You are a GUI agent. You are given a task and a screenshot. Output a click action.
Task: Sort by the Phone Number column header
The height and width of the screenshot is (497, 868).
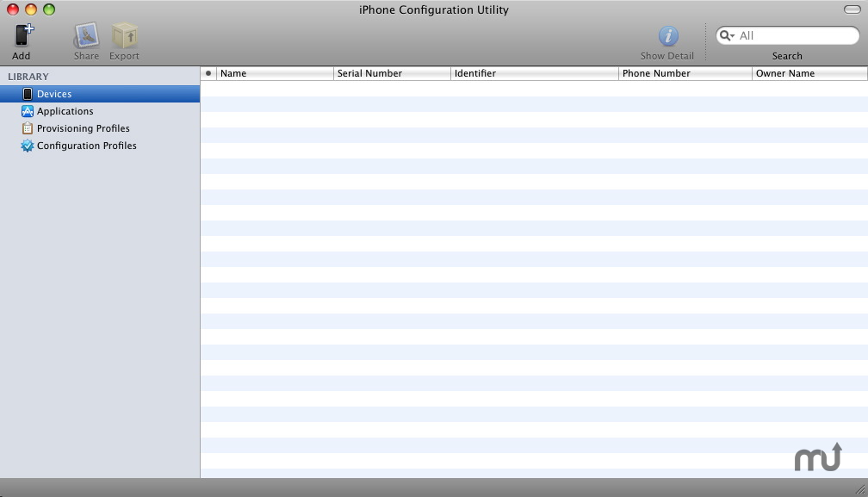685,73
